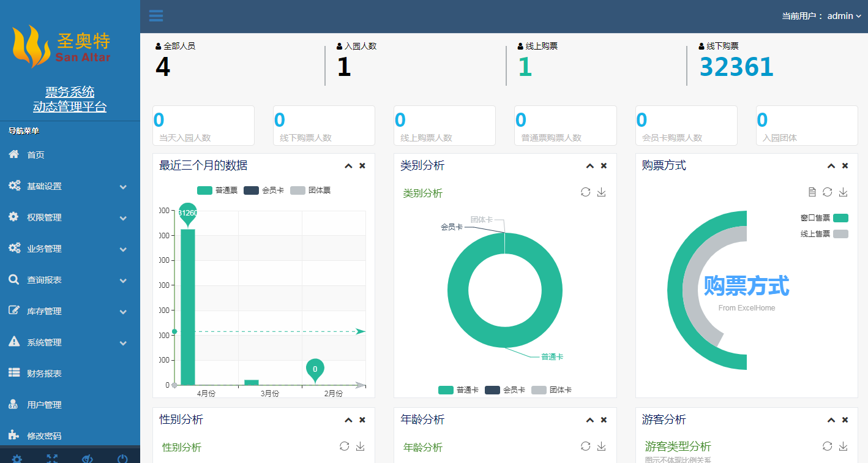Toggle 普通票 series in bar chart legend
Image resolution: width=868 pixels, height=463 pixels.
217,190
